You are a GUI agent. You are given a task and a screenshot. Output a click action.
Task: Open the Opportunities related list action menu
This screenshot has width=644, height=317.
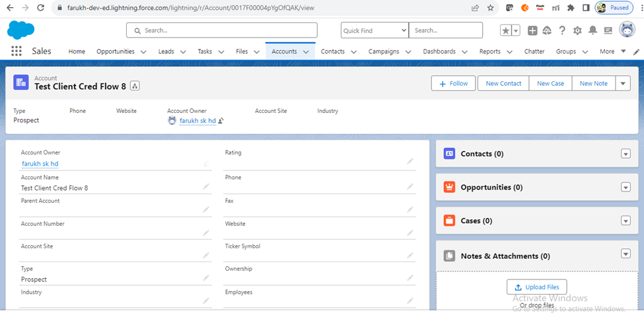click(x=625, y=188)
